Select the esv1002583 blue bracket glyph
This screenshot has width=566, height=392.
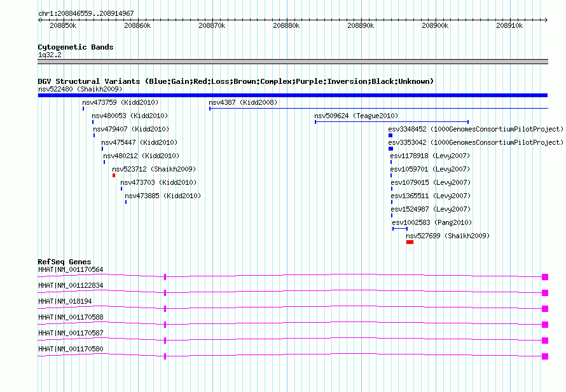tap(400, 229)
